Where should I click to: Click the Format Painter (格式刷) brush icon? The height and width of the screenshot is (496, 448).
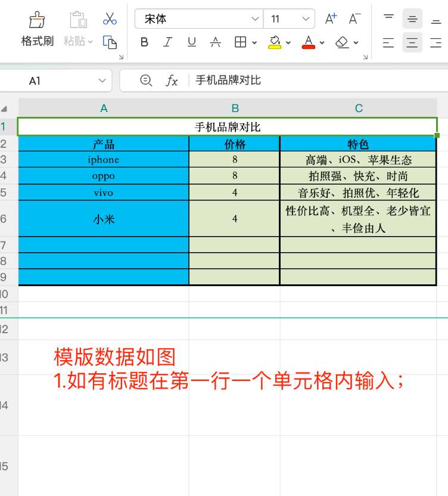coord(37,20)
